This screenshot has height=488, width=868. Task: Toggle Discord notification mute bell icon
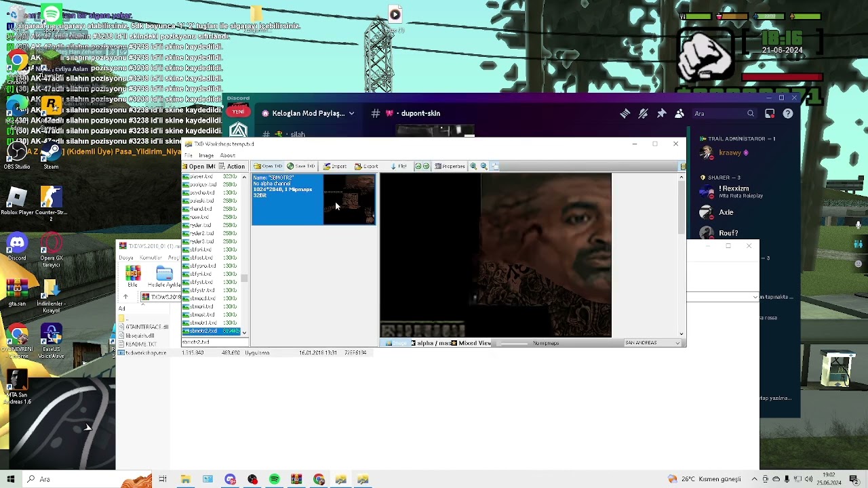coord(643,114)
